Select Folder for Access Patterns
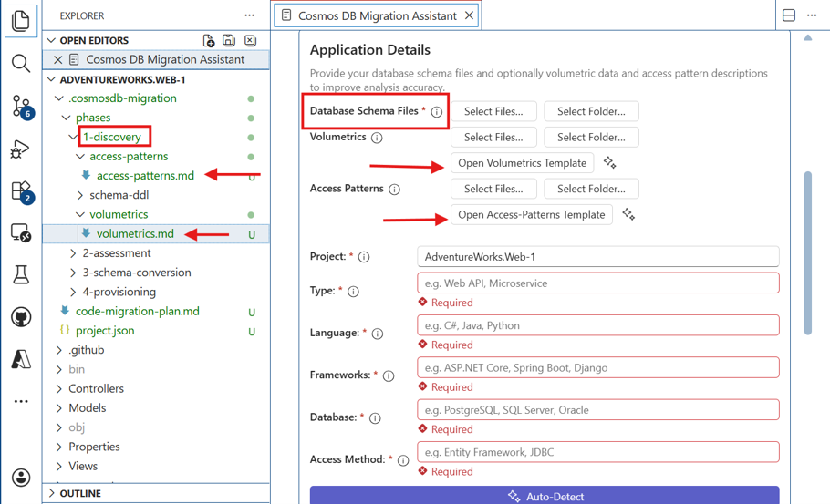Image resolution: width=830 pixels, height=504 pixels. click(x=591, y=189)
